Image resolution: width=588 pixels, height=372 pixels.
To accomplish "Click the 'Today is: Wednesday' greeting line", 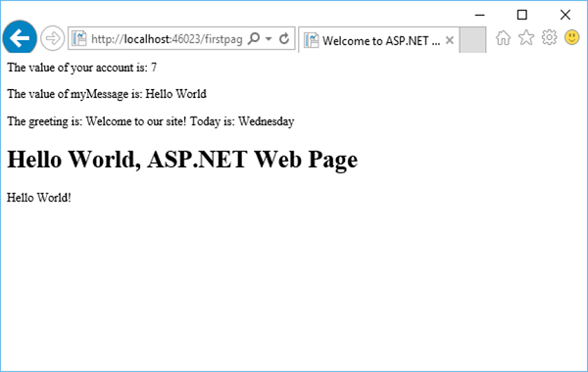I will tap(150, 121).
